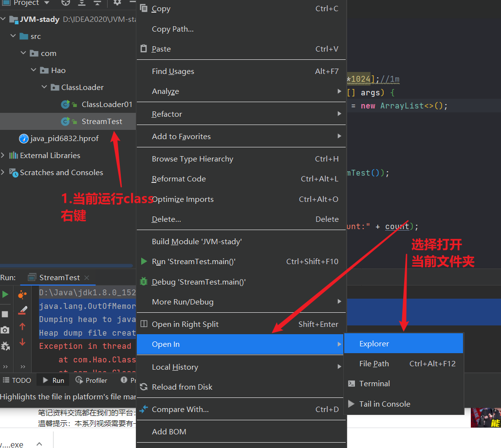Click the collapse all icon in Project toolbar
This screenshot has height=448, width=501.
click(97, 3)
